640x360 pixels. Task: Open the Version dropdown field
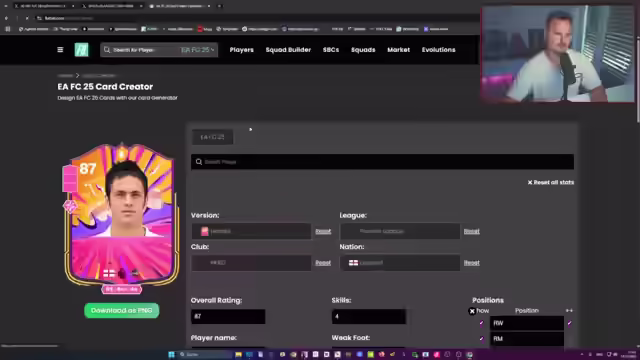[251, 231]
